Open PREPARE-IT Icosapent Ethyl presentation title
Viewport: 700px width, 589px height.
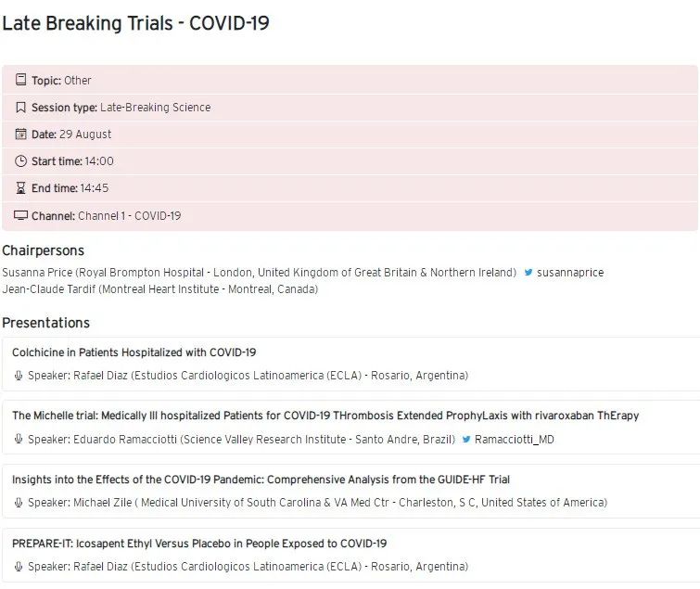coord(199,544)
